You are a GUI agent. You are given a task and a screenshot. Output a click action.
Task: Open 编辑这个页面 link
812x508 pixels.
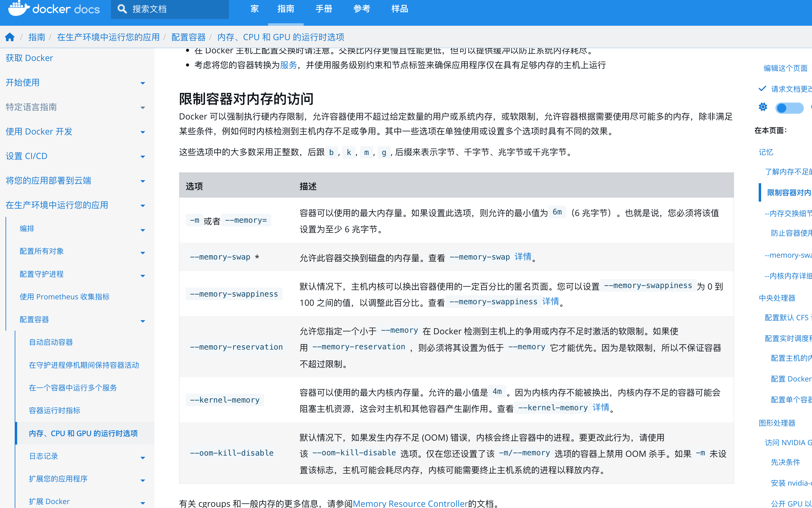click(x=785, y=68)
